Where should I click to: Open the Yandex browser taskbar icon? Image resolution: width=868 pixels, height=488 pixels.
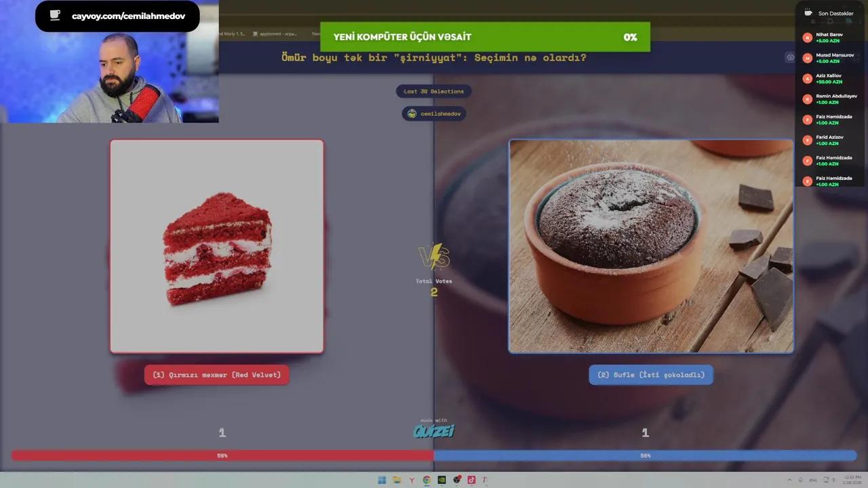point(412,480)
